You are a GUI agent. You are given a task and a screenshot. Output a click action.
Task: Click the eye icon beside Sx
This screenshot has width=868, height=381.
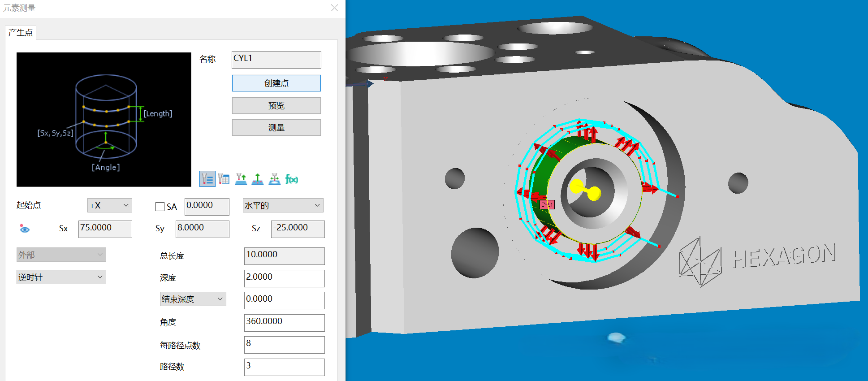tap(25, 229)
